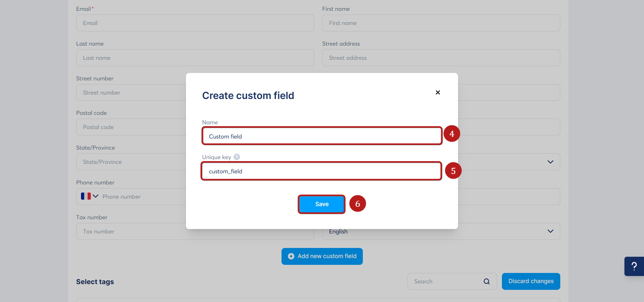Click the tags Search box
Image resolution: width=644 pixels, height=302 pixels.
click(x=452, y=281)
